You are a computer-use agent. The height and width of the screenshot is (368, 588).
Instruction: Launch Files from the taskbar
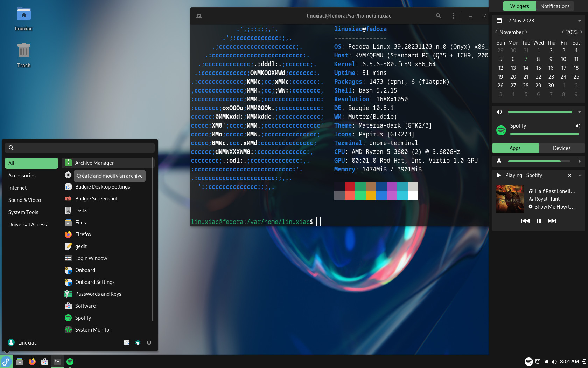coord(20,362)
